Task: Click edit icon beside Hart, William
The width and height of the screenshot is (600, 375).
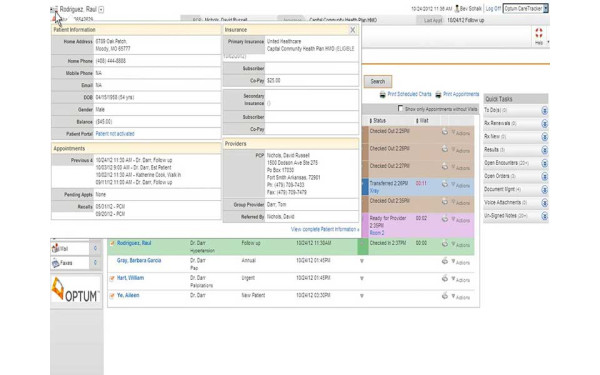Action: point(112,278)
